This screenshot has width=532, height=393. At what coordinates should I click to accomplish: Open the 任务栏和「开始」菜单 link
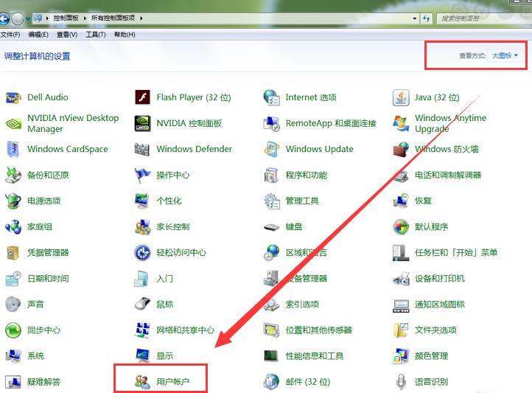(x=456, y=253)
